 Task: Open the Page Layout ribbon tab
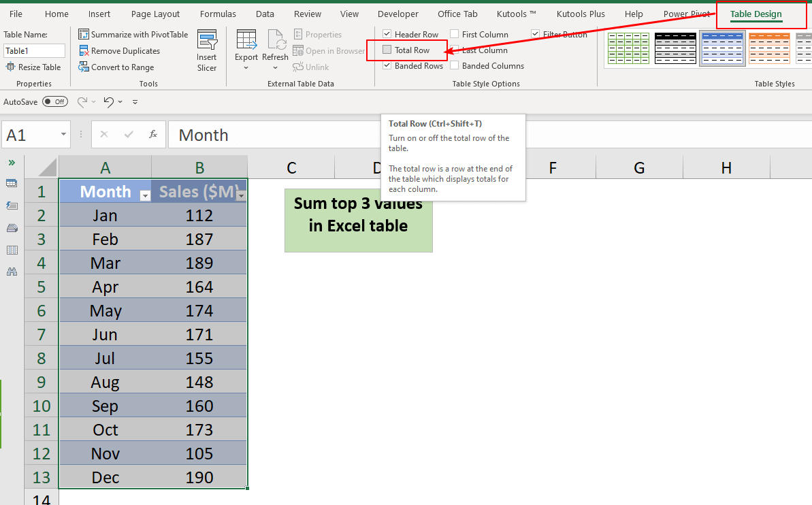[x=155, y=14]
